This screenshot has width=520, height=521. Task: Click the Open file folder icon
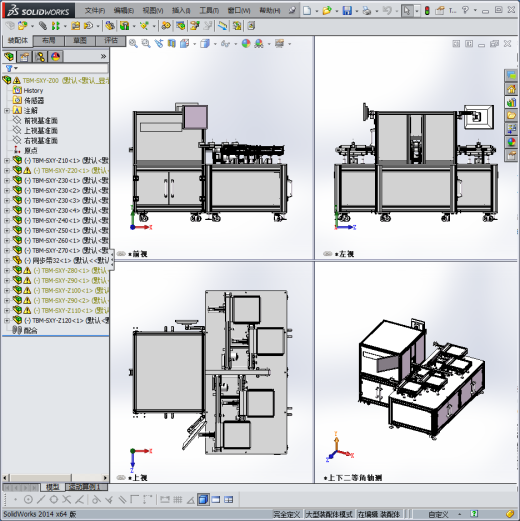tap(327, 11)
